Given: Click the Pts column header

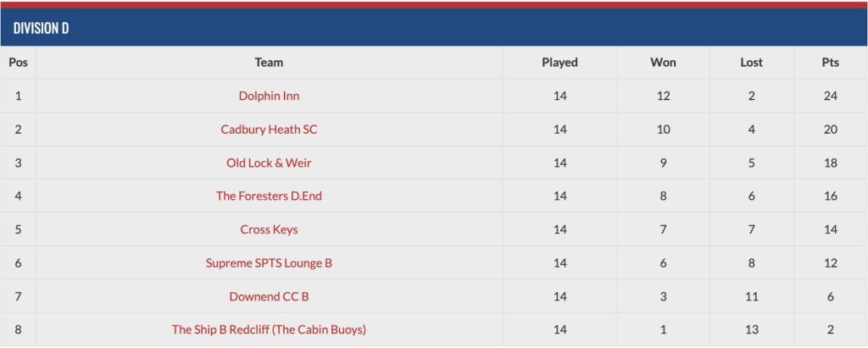Looking at the screenshot, I should click(831, 63).
